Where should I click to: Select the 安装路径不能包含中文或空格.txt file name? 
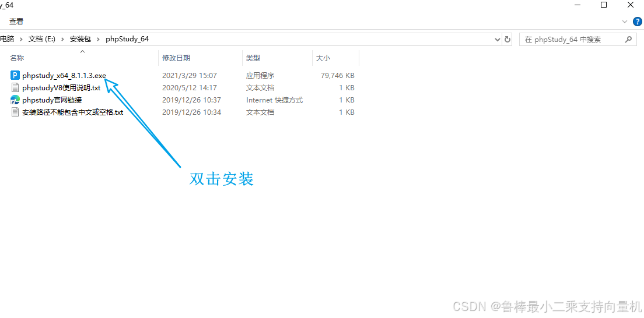73,112
